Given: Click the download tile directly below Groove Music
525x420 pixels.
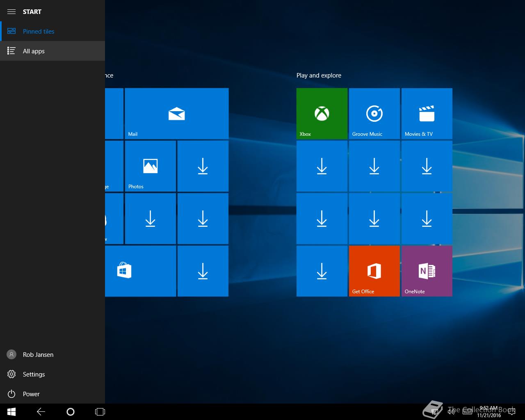Looking at the screenshot, I should [374, 166].
